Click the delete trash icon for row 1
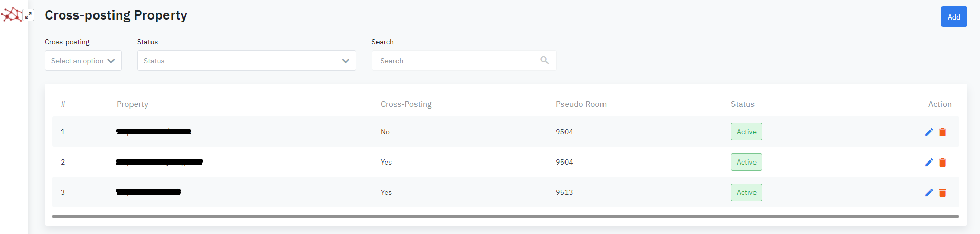Image resolution: width=980 pixels, height=234 pixels. coord(943,132)
